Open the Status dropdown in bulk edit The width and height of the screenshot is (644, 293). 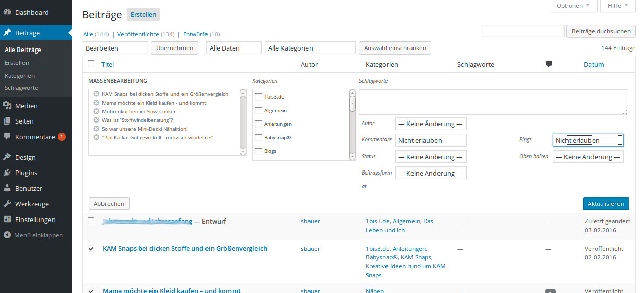430,157
